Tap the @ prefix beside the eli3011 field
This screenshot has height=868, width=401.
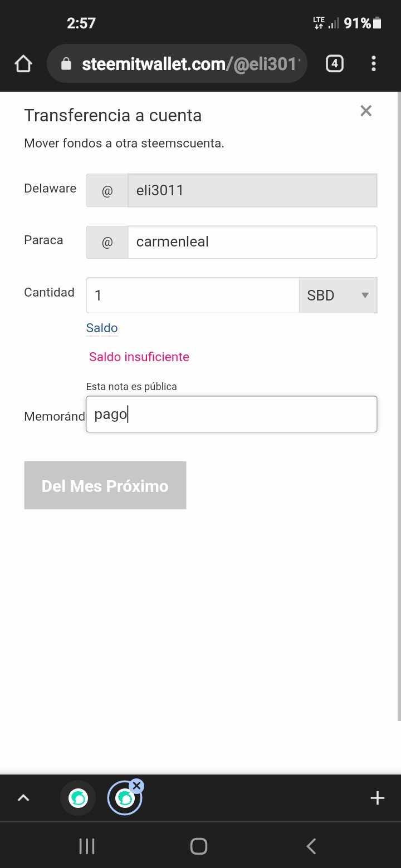coord(107,190)
